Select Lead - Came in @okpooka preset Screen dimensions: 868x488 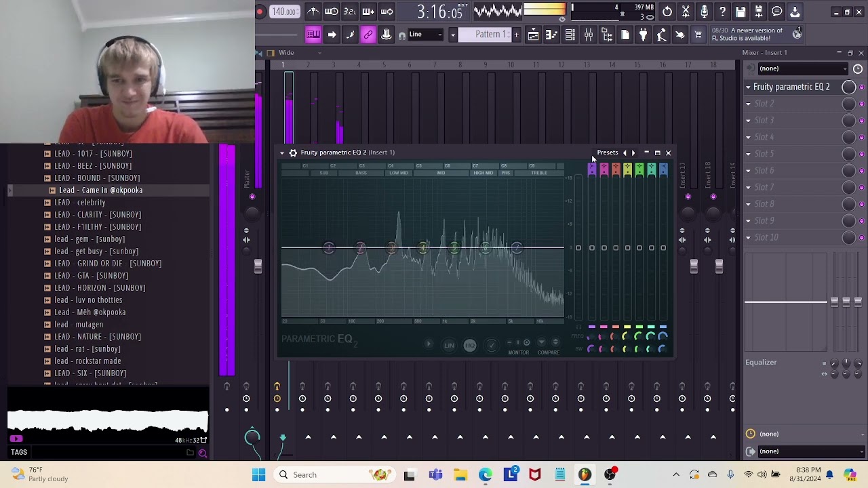pyautogui.click(x=100, y=190)
